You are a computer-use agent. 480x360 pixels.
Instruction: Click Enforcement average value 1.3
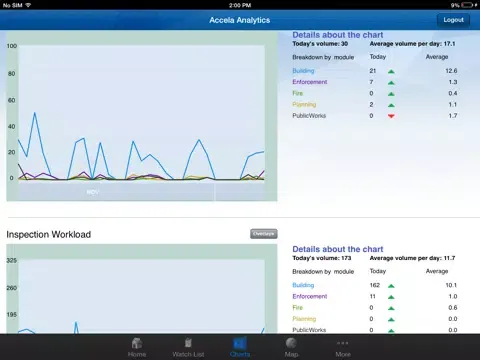tap(453, 82)
